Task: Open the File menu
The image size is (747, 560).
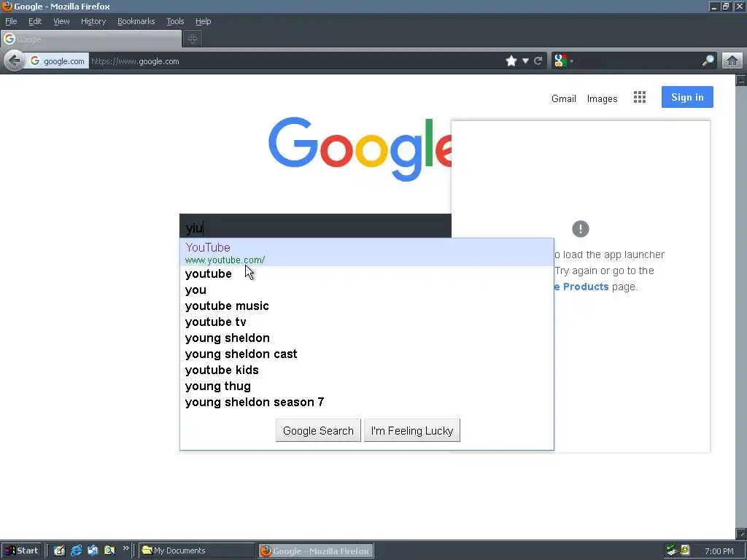Action: (x=11, y=21)
